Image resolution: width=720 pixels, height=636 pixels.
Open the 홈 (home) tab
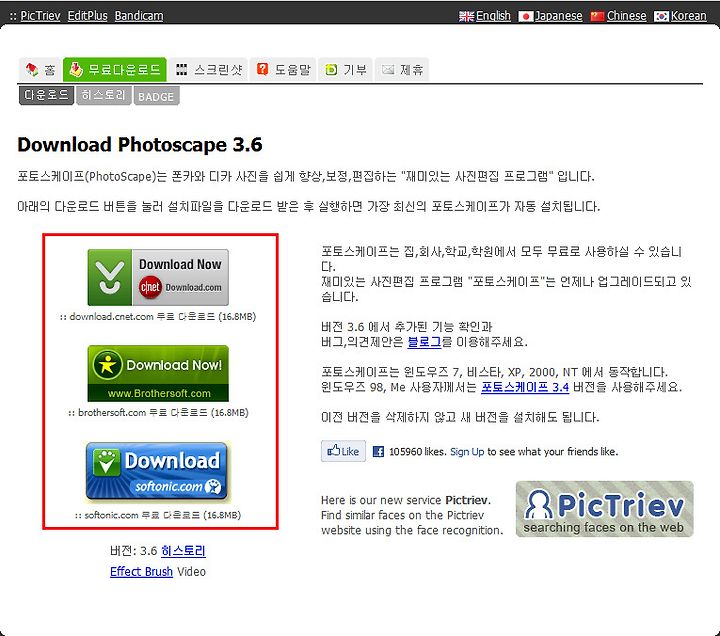pos(40,70)
